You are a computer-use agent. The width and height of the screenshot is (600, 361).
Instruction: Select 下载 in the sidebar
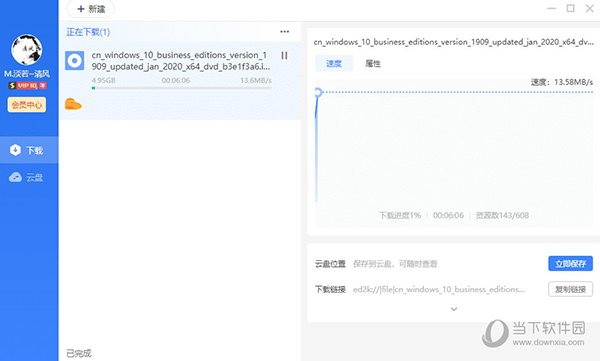point(29,150)
